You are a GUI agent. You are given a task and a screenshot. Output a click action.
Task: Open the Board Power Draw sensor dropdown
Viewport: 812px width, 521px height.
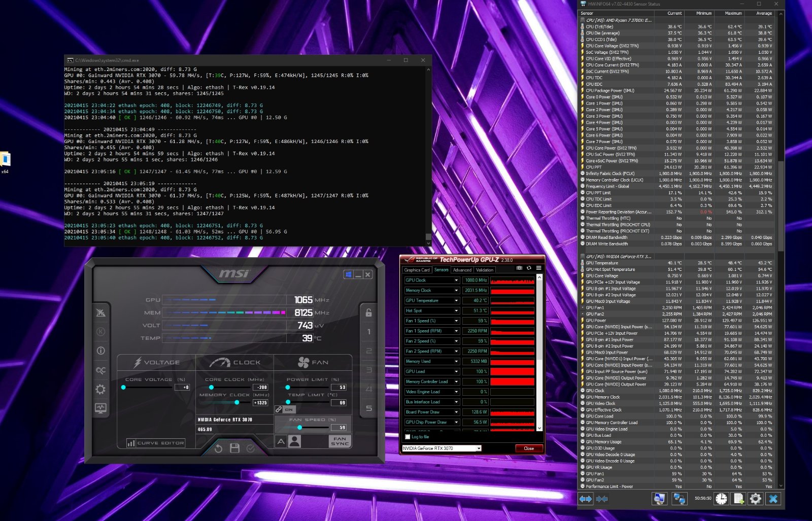coord(456,412)
